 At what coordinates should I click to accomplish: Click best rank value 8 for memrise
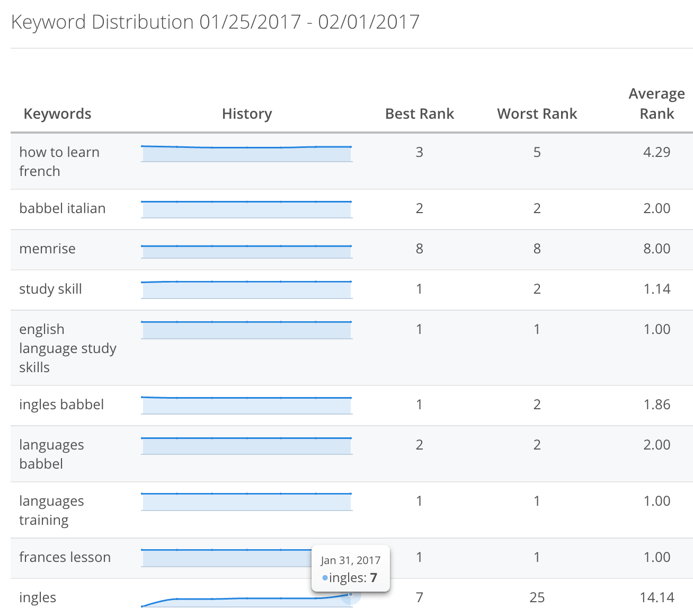[x=420, y=249]
